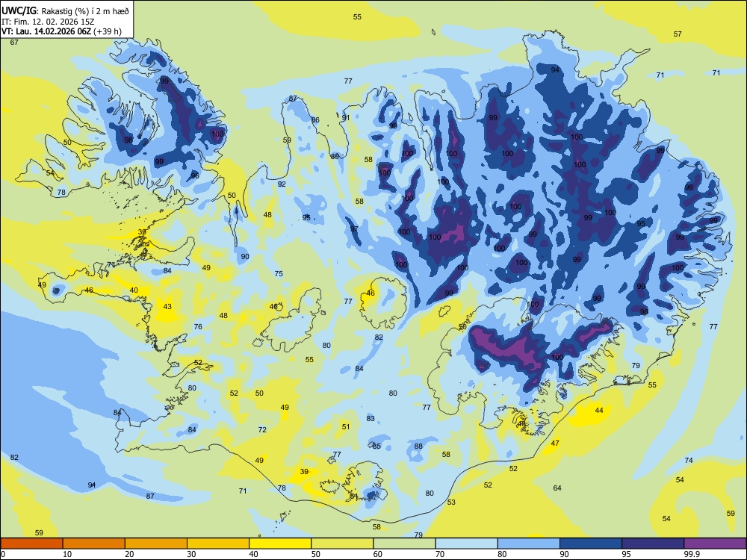Viewport: 747px width, 560px height.
Task: Click the map value '40' on the peninsula
Action: tap(134, 290)
